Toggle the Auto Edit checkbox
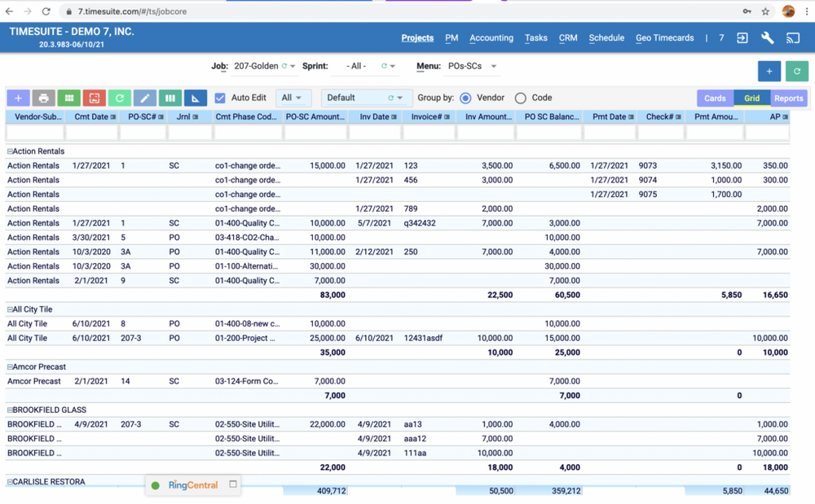The height and width of the screenshot is (504, 815). point(220,98)
